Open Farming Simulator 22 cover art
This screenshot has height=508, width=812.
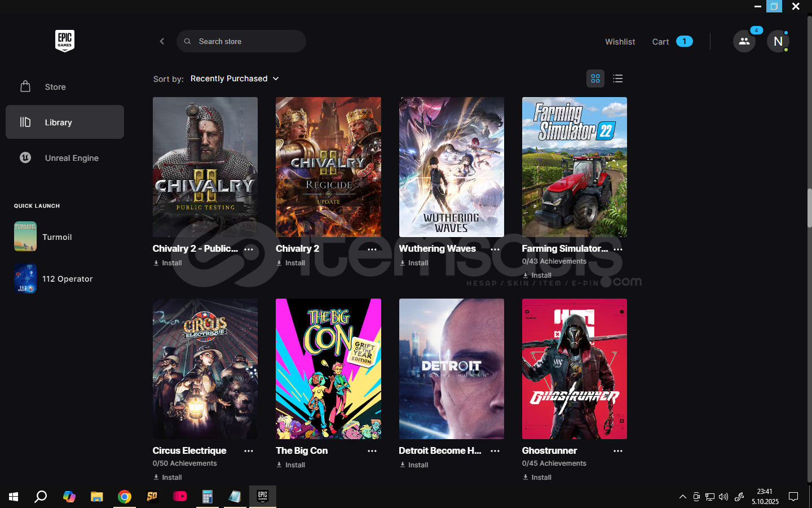point(575,167)
